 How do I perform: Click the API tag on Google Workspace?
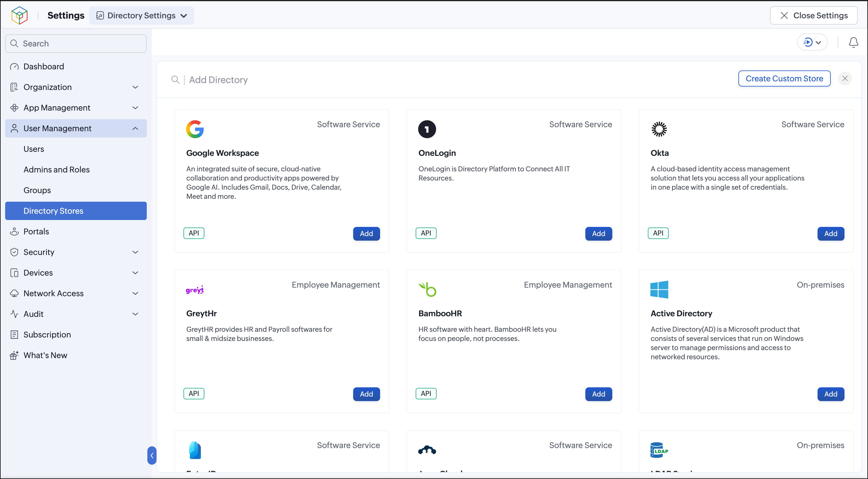click(194, 233)
